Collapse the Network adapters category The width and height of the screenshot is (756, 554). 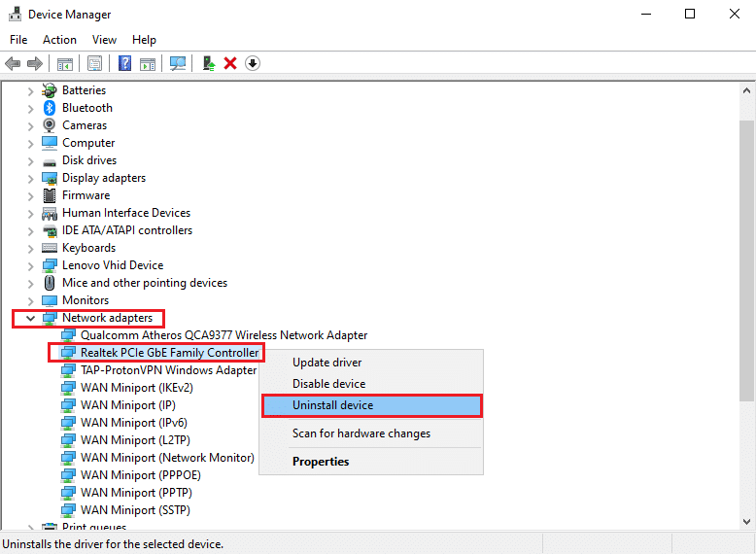30,318
